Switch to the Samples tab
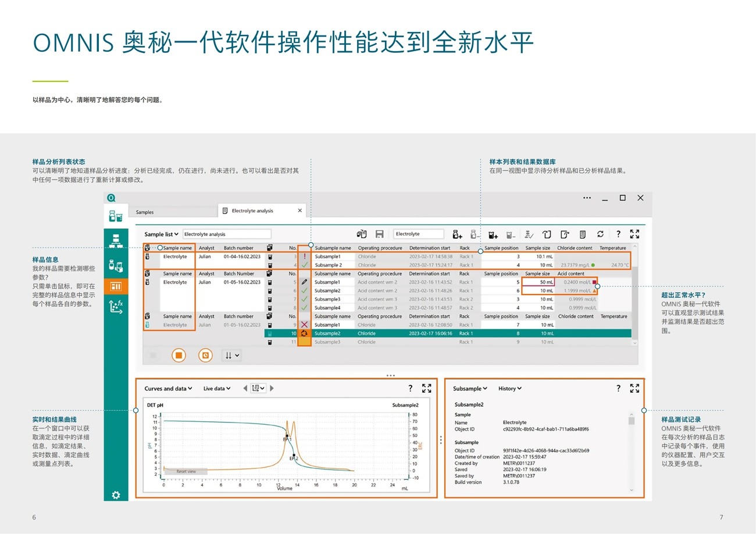The width and height of the screenshot is (756, 534). pyautogui.click(x=145, y=212)
